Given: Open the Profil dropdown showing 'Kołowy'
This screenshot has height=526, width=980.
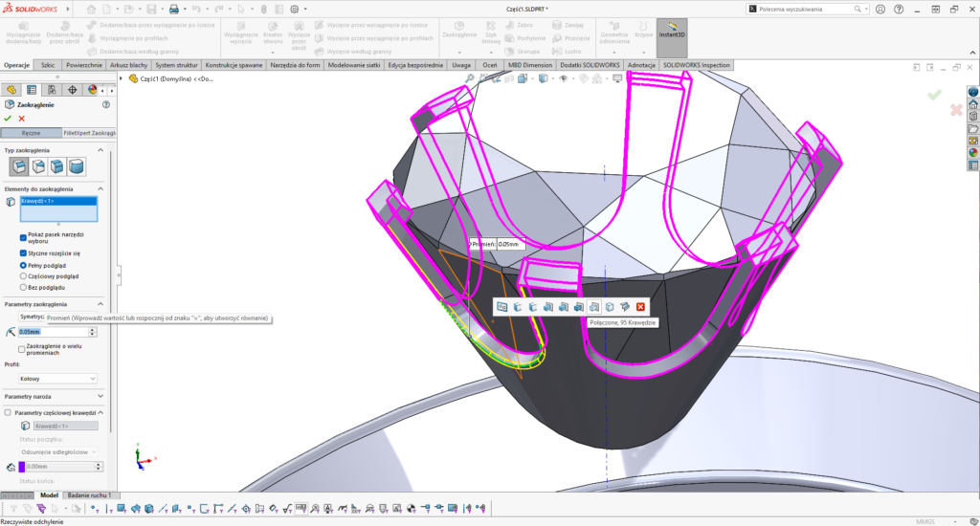Looking at the screenshot, I should coord(57,379).
